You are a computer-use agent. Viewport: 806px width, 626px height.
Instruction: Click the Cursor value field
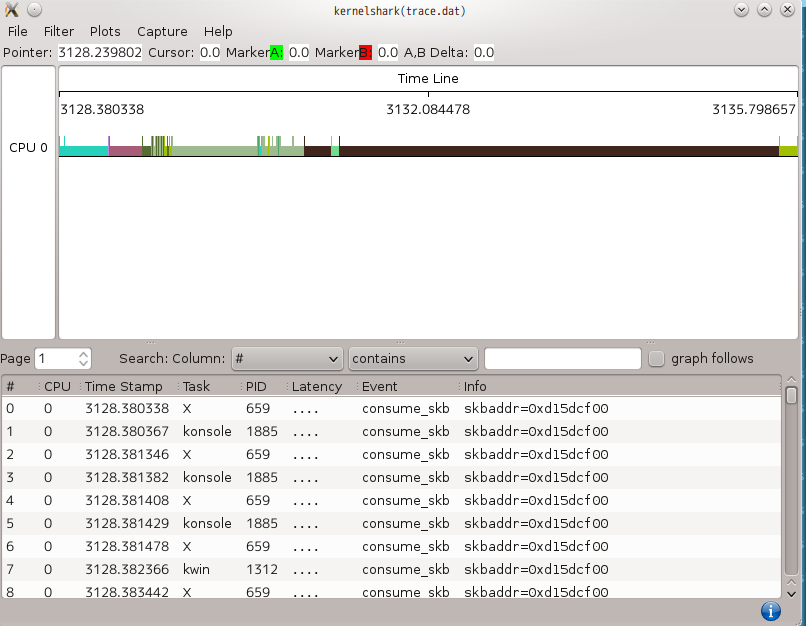pos(210,52)
